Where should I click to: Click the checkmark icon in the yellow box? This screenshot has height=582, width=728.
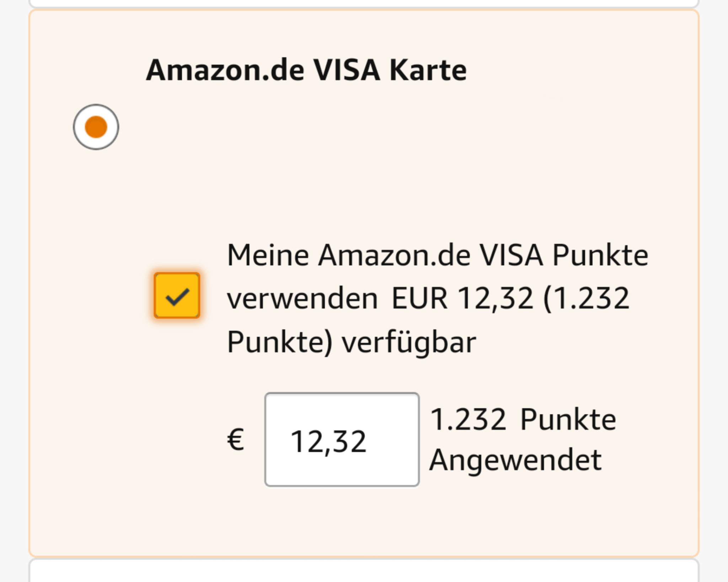tap(177, 297)
